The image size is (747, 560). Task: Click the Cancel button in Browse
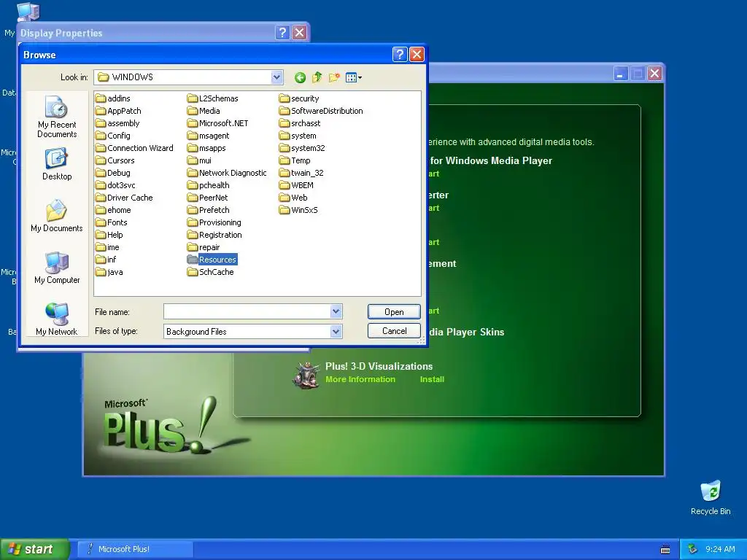click(x=394, y=331)
